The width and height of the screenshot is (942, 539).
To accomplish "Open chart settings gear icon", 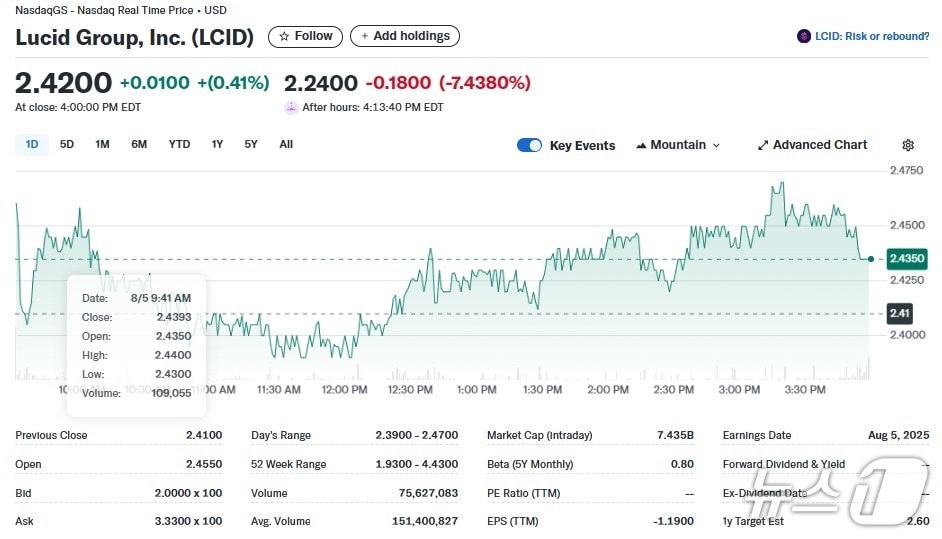I will click(908, 145).
